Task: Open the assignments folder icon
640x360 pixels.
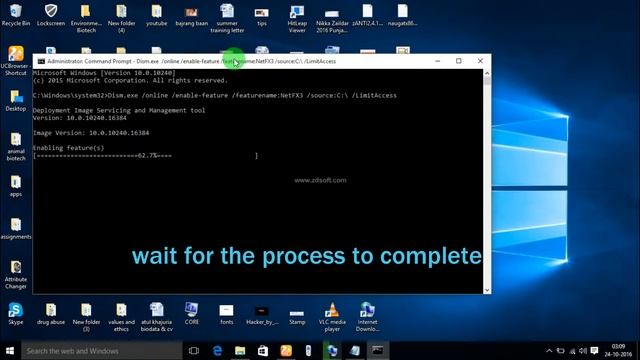Action: pos(16,228)
